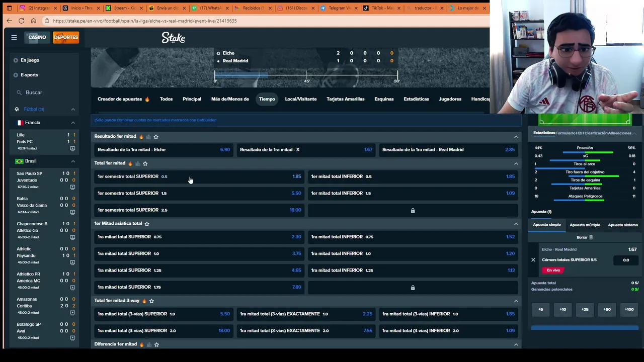Add 5 to stake with +5 button

pos(540,310)
